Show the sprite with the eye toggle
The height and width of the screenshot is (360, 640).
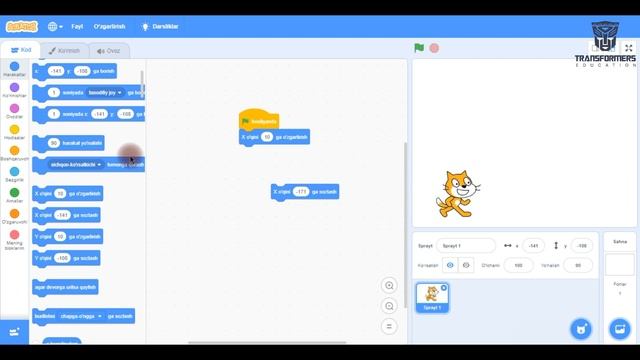click(450, 265)
